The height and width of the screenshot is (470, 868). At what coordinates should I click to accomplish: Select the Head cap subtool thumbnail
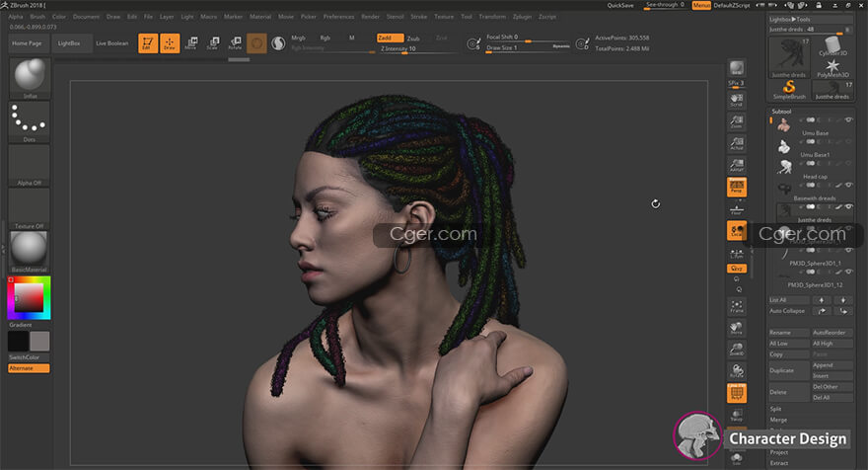pos(784,169)
